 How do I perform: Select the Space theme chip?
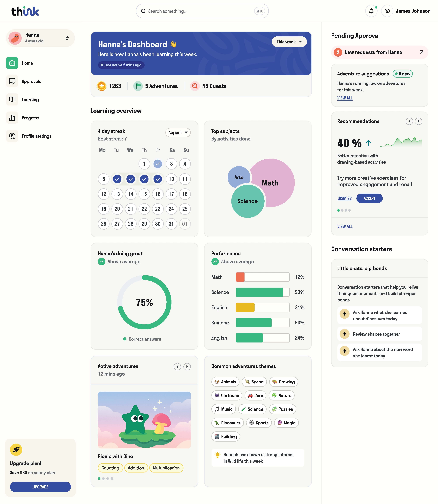click(254, 382)
